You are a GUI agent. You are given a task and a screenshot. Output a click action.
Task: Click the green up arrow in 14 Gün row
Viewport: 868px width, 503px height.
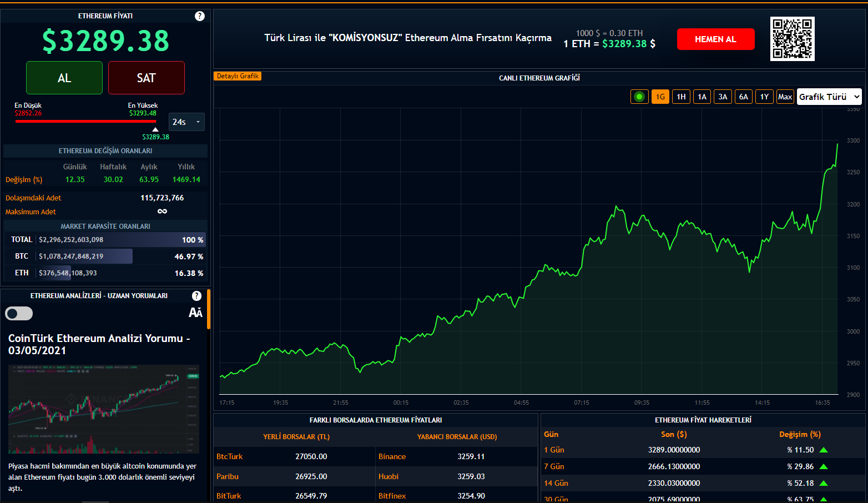pyautogui.click(x=824, y=484)
